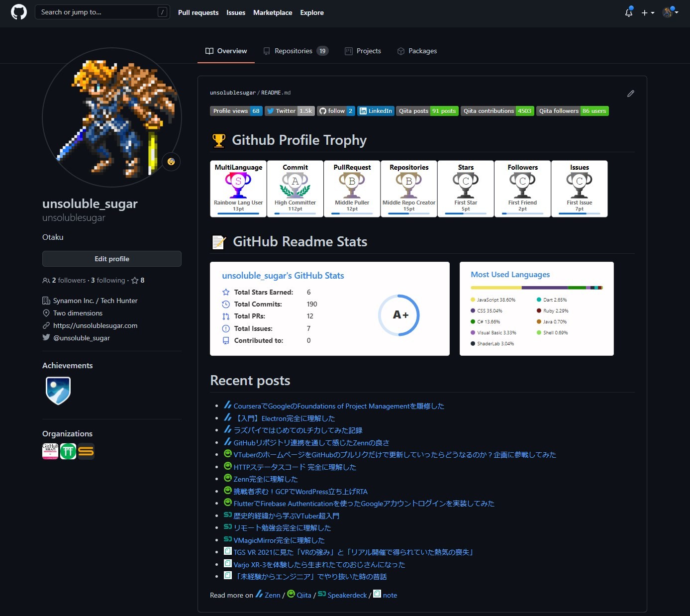This screenshot has height=616, width=690.
Task: Open the green torii gate organization avatar
Action: point(68,451)
